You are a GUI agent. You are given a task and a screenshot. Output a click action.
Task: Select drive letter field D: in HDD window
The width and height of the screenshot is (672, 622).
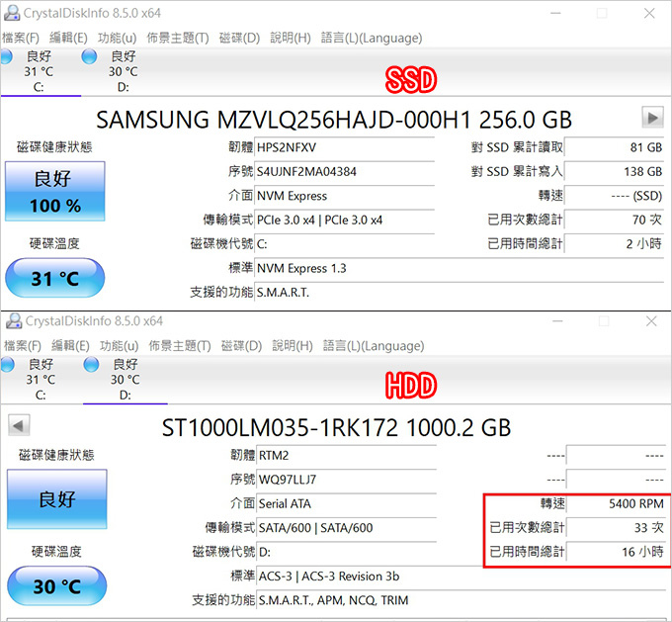click(346, 552)
